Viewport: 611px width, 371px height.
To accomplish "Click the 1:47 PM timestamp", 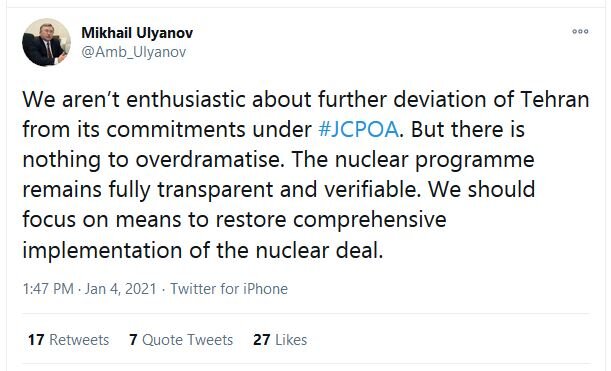I will point(48,289).
